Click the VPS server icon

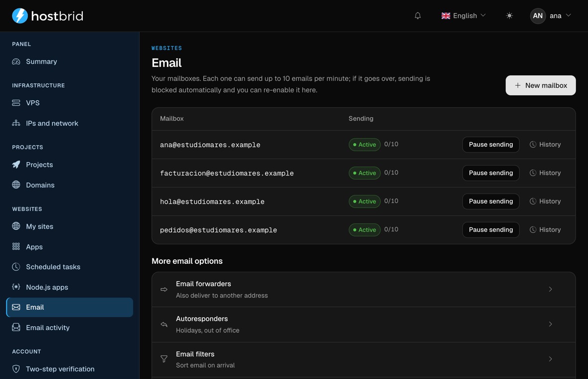(x=16, y=103)
